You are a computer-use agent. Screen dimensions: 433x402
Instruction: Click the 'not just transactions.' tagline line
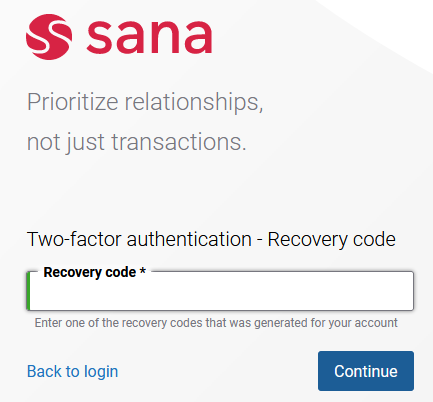[x=137, y=142]
